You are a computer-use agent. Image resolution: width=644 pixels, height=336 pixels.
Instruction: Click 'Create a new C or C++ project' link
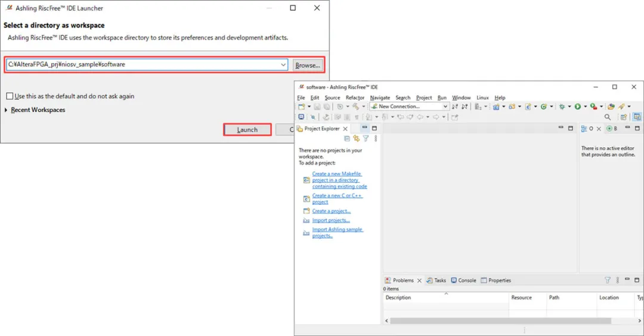pos(337,198)
